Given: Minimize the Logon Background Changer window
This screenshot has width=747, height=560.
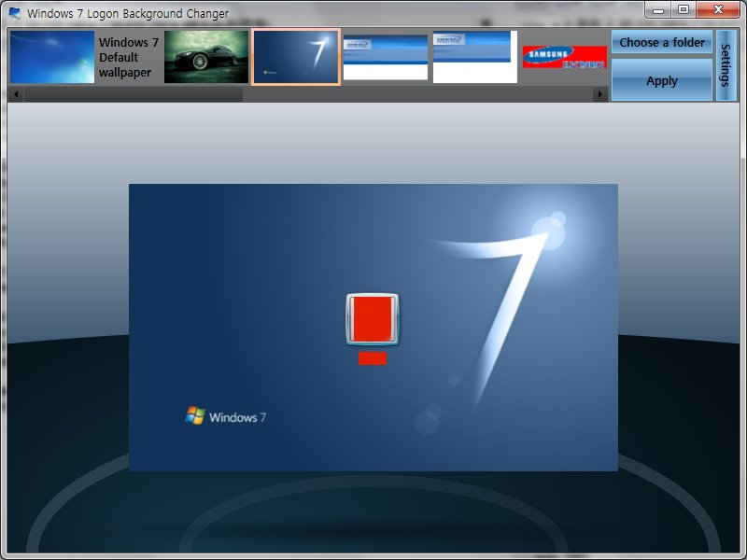Looking at the screenshot, I should point(659,9).
